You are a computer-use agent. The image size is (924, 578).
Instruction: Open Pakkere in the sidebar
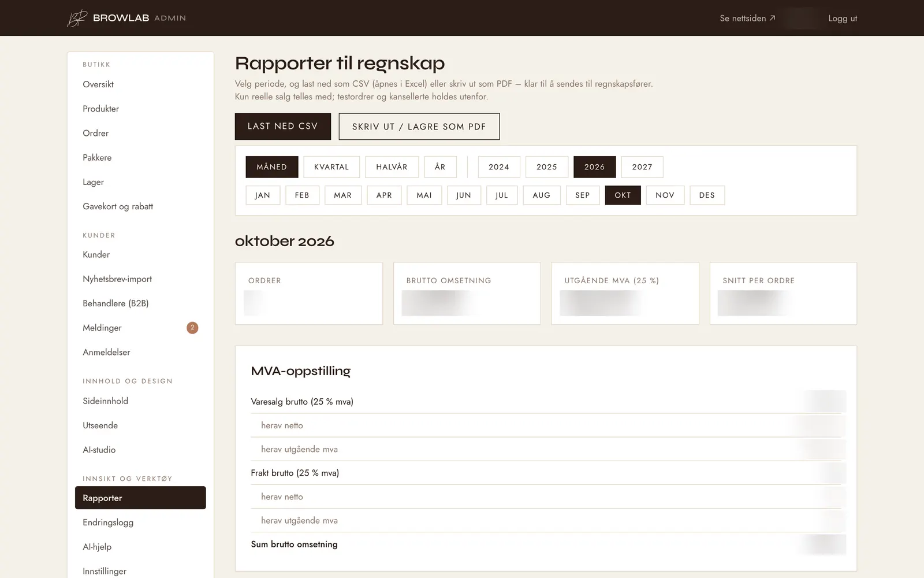pos(140,157)
